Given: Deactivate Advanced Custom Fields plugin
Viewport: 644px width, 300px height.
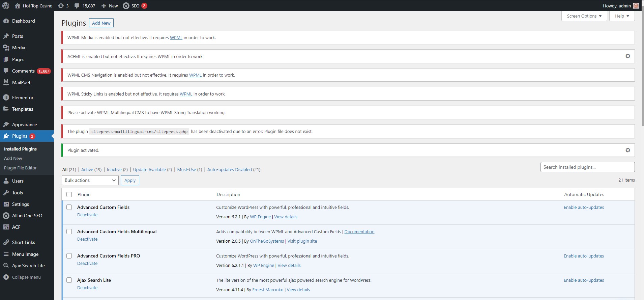Looking at the screenshot, I should (87, 215).
